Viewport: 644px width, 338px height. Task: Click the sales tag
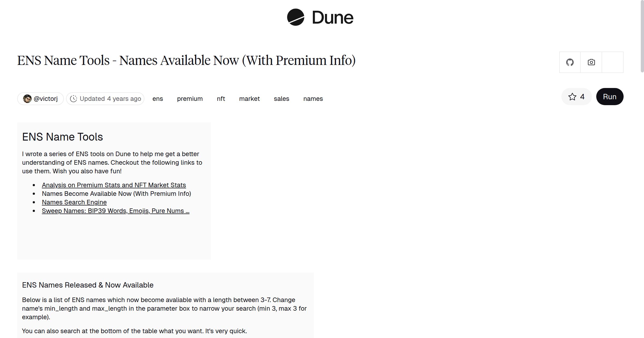coord(281,99)
